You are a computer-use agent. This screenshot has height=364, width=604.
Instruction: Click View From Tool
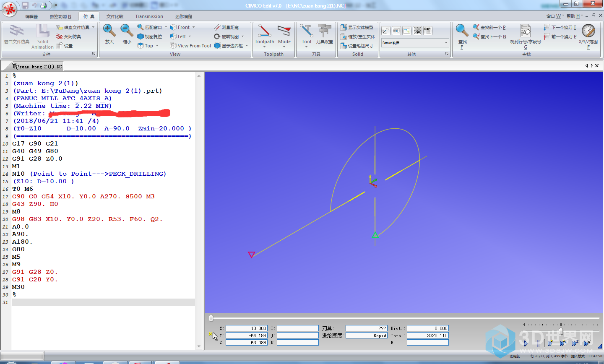click(190, 46)
